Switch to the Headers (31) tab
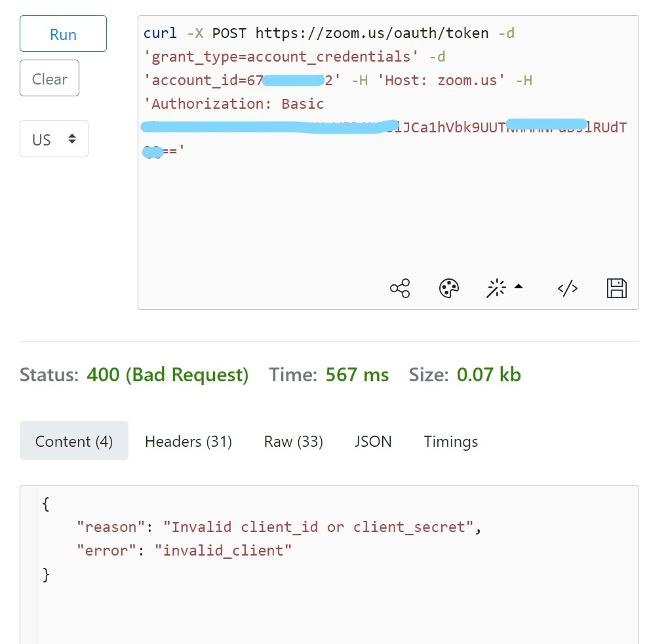Screen dimensions: 649x644 tap(188, 442)
